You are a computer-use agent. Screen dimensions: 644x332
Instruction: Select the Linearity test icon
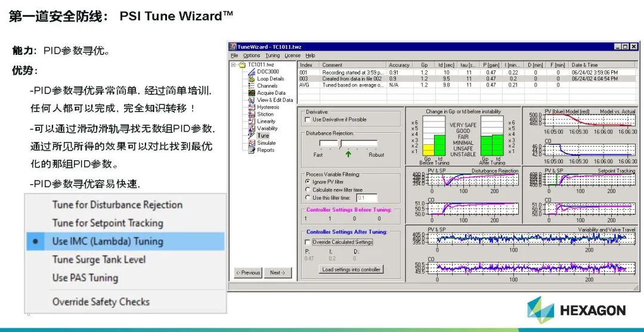coord(252,121)
